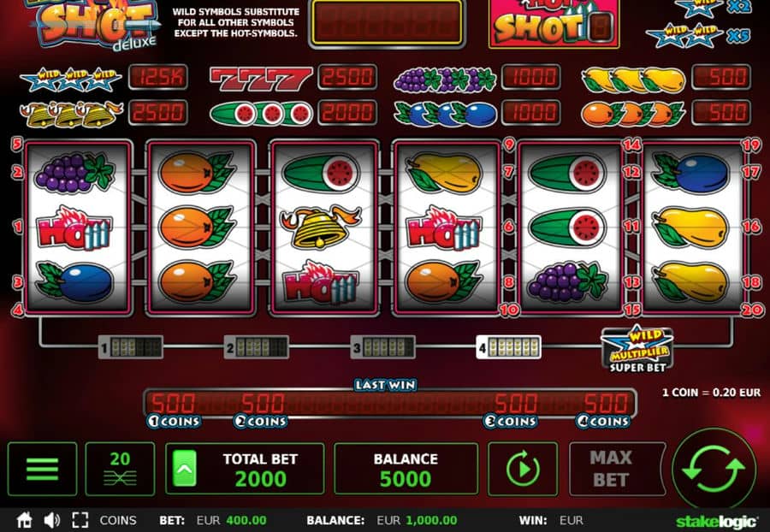Click the bell symbol on third reel
Viewport: 770px width, 532px height.
click(x=321, y=227)
